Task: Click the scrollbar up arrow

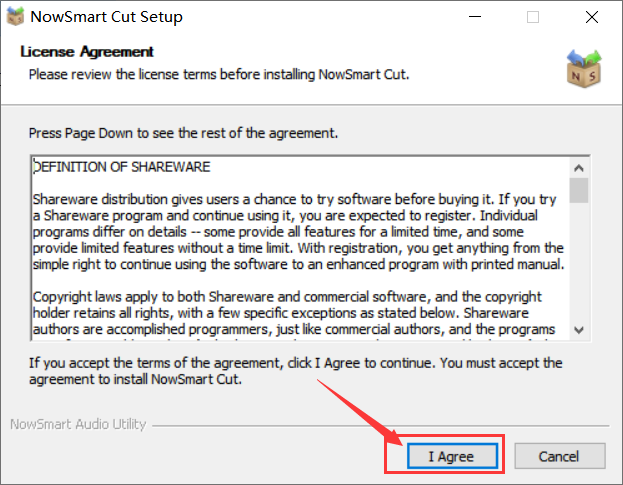Action: pyautogui.click(x=578, y=168)
